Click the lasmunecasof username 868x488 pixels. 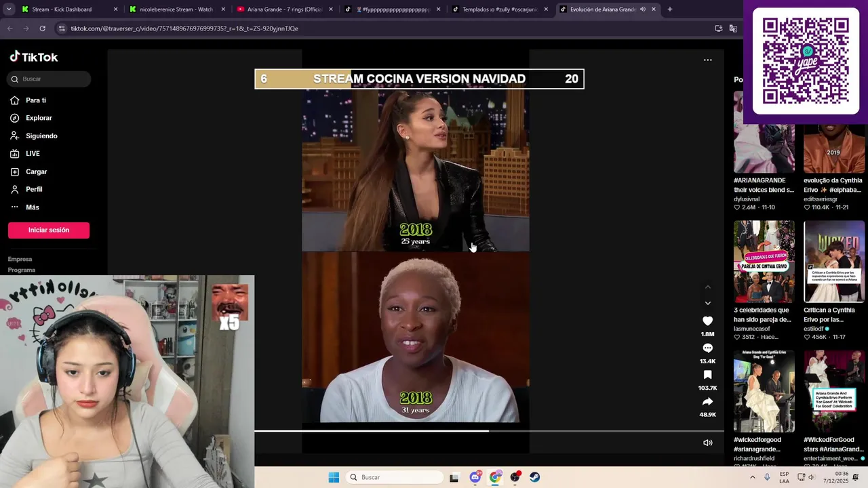point(751,329)
